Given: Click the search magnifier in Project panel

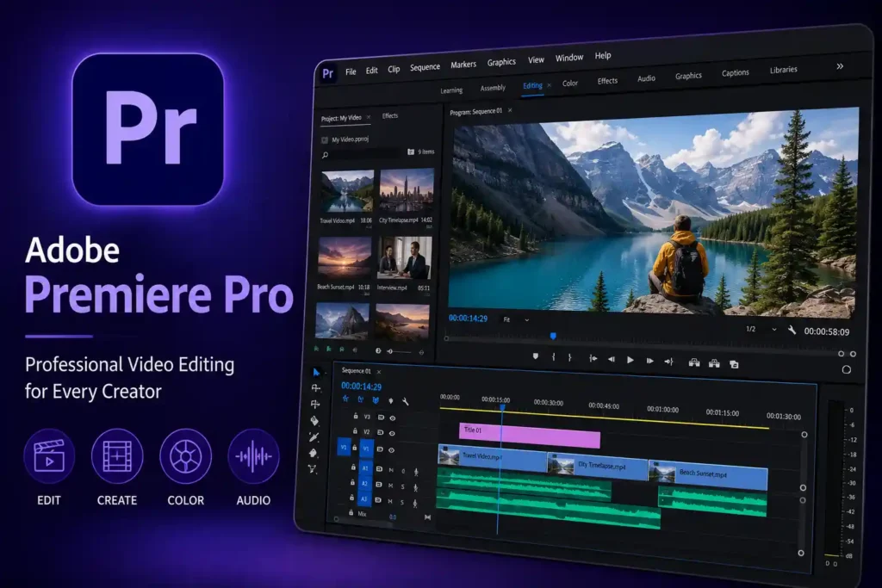Looking at the screenshot, I should point(325,155).
